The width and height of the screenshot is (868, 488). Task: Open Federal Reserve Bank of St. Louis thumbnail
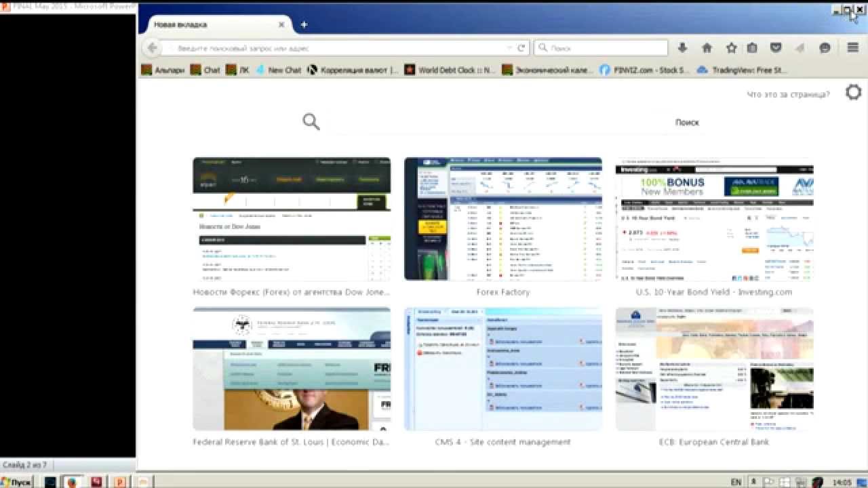pos(292,369)
